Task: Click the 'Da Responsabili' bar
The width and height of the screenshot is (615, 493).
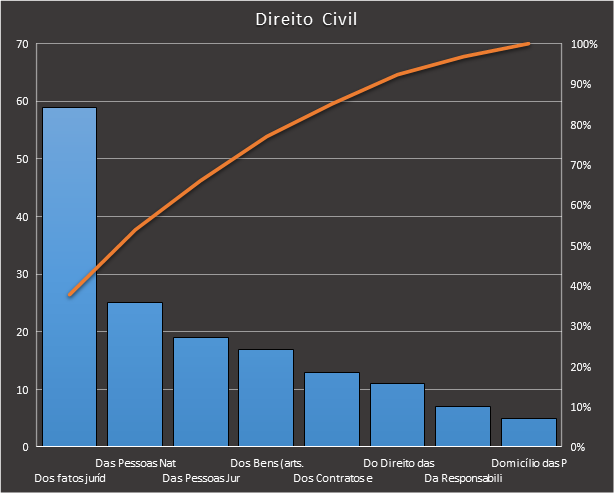Action: click(x=463, y=427)
